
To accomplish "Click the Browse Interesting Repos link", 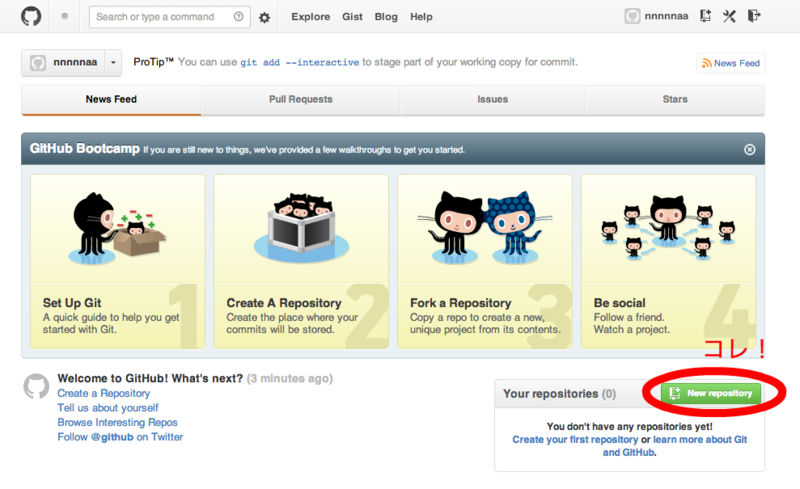I will click(117, 423).
